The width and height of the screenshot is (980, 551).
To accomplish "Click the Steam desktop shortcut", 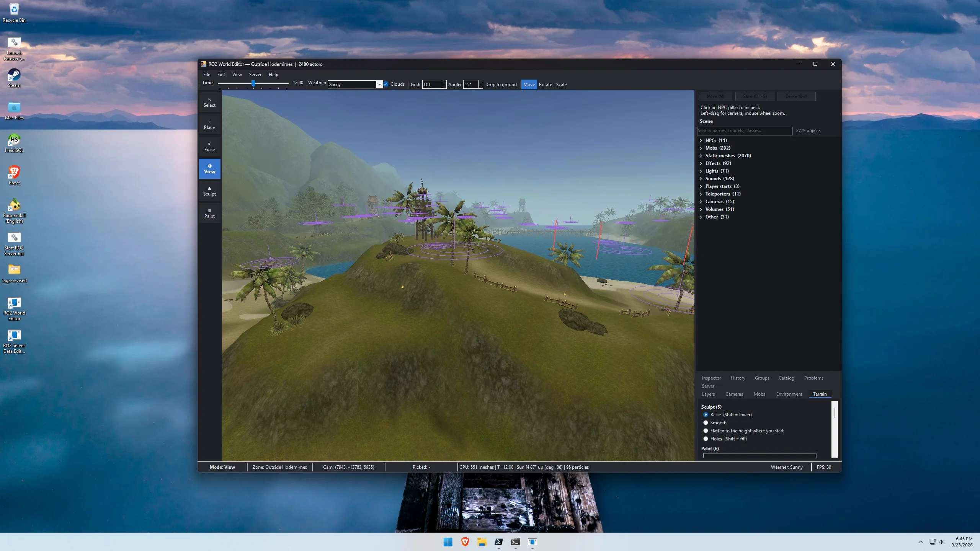I will tap(14, 78).
